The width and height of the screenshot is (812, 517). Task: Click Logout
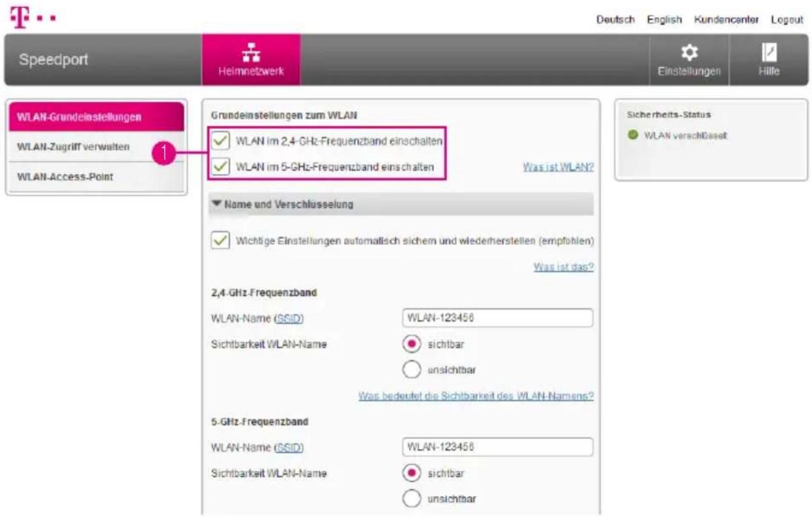(x=787, y=20)
